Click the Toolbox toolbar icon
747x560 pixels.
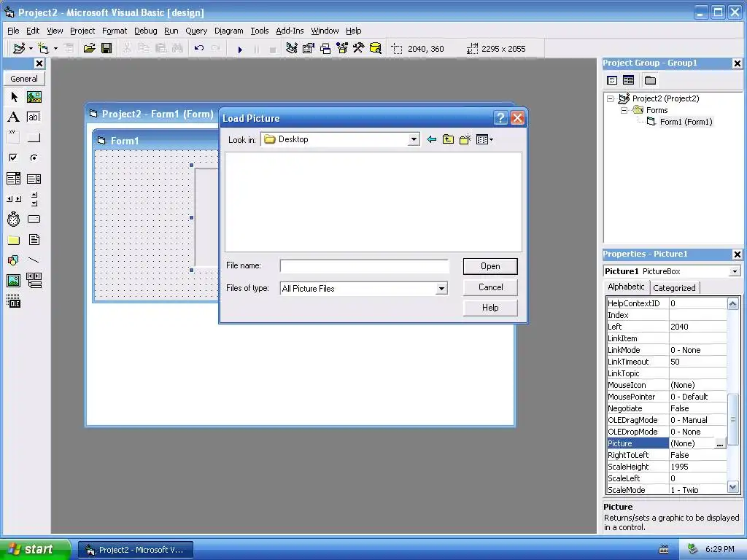click(x=359, y=48)
